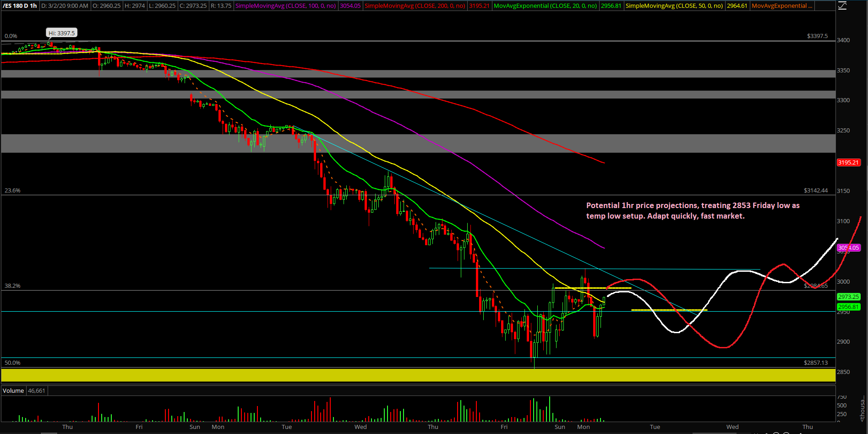
Task: Click the $3142.44 Fibonacci price label
Action: 816,191
